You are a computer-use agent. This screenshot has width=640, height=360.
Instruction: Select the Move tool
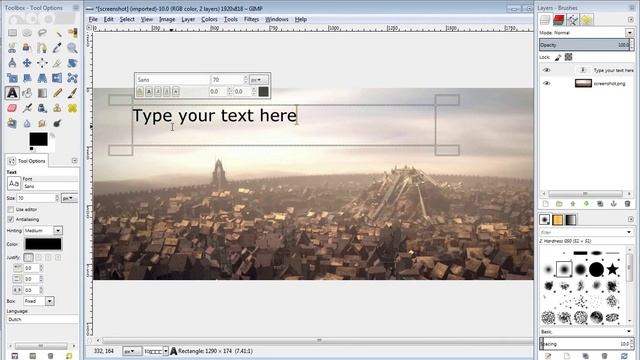[27, 63]
